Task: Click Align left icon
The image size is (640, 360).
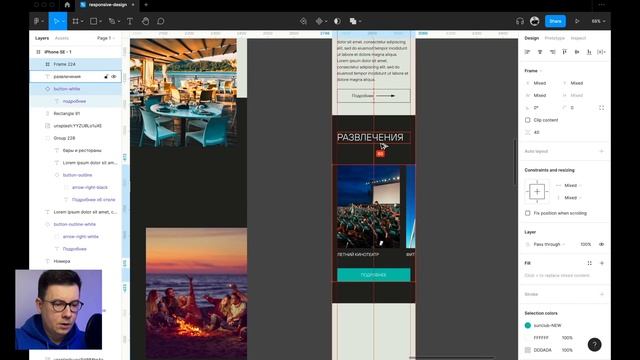Action: [527, 52]
